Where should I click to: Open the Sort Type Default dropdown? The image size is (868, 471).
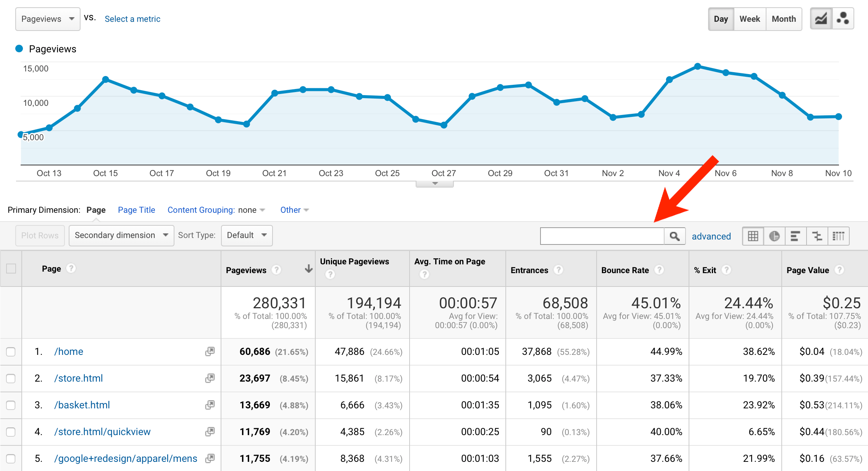click(247, 235)
